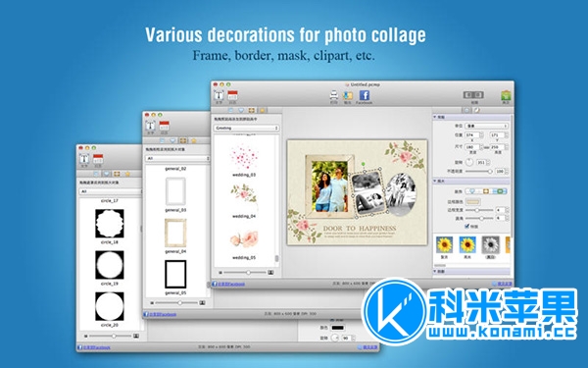
Task: Click the Facebook share link in front window
Action: point(228,284)
